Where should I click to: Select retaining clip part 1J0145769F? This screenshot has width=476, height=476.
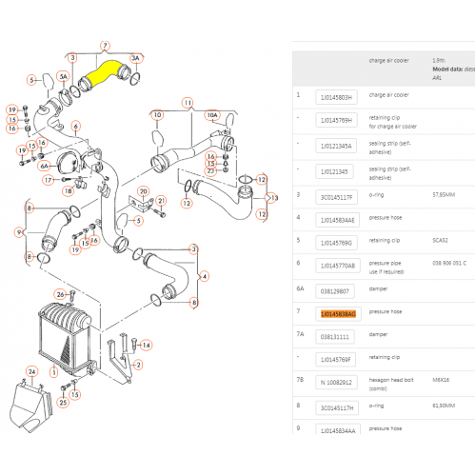point(336,360)
